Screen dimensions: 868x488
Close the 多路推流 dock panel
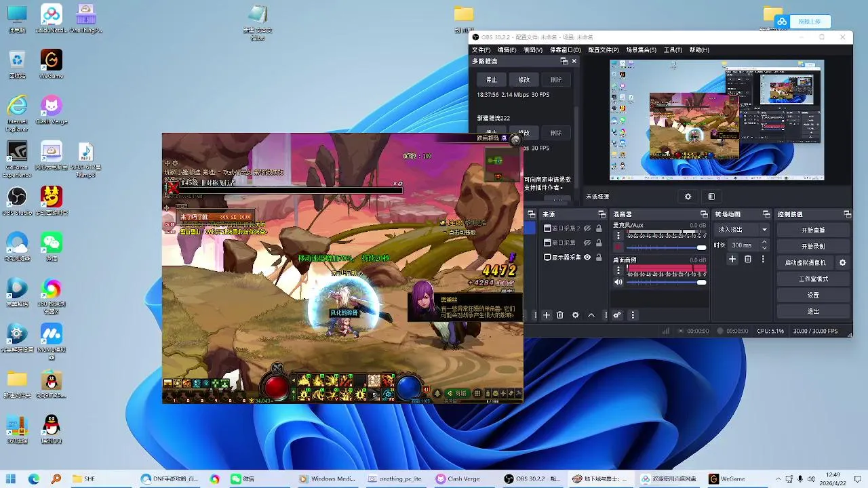point(574,61)
